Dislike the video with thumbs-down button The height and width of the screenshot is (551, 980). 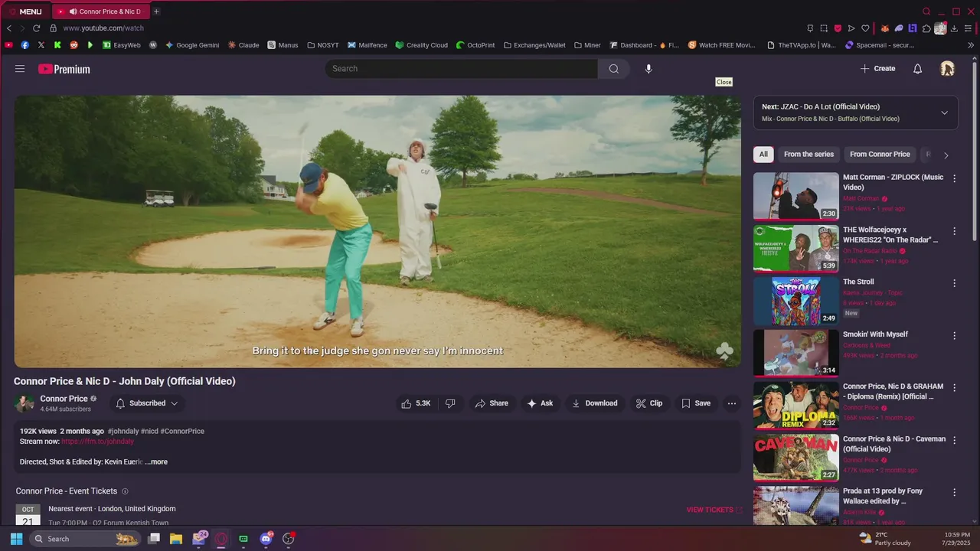pyautogui.click(x=450, y=403)
